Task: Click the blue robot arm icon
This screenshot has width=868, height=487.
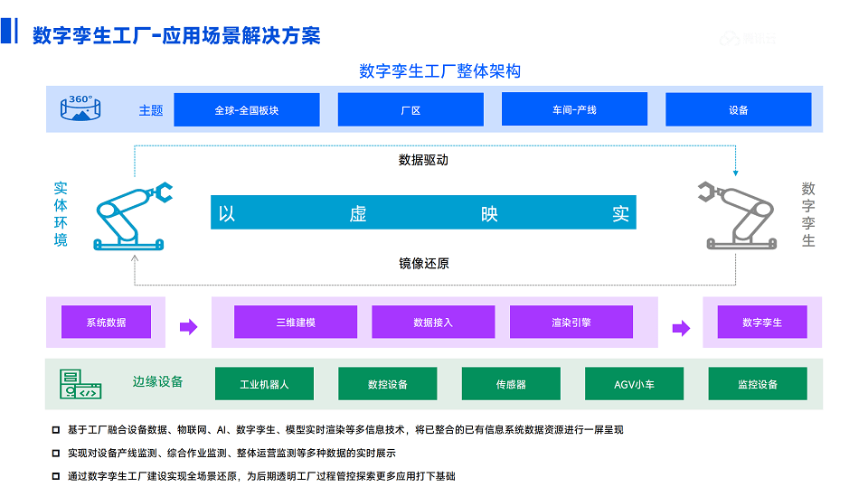Action: (133, 216)
